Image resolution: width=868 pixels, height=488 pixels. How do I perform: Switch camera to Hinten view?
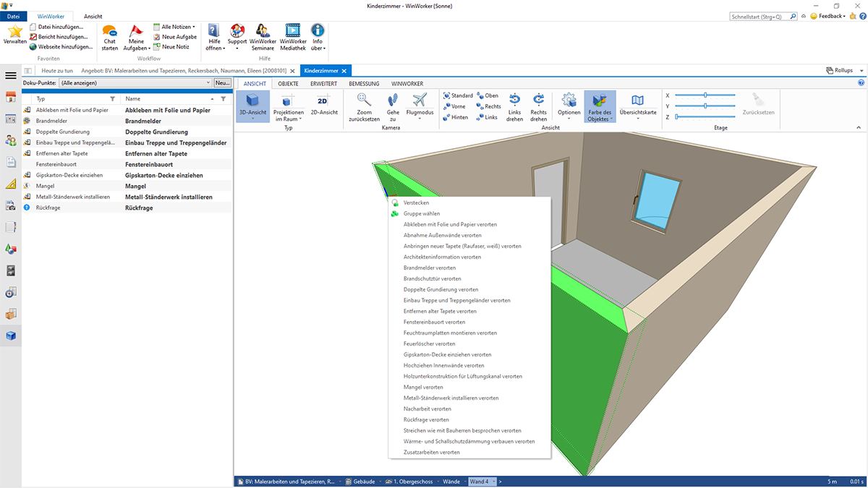click(455, 117)
